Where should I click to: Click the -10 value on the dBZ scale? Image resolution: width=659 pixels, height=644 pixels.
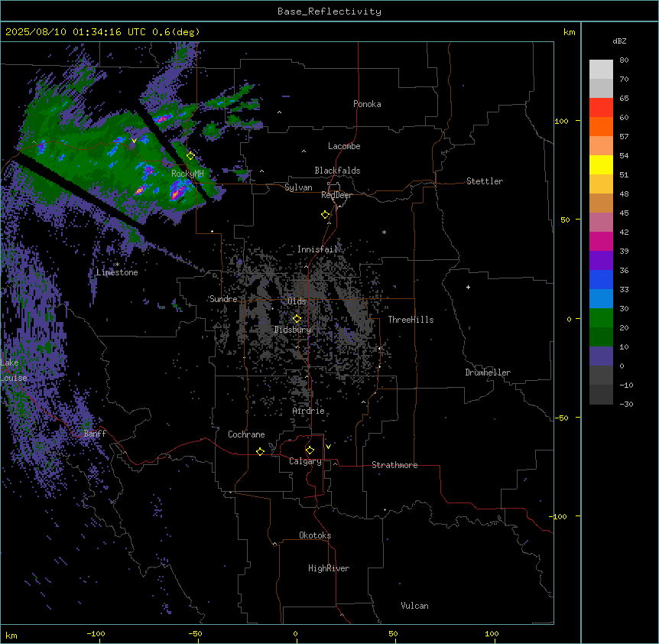[x=626, y=385]
